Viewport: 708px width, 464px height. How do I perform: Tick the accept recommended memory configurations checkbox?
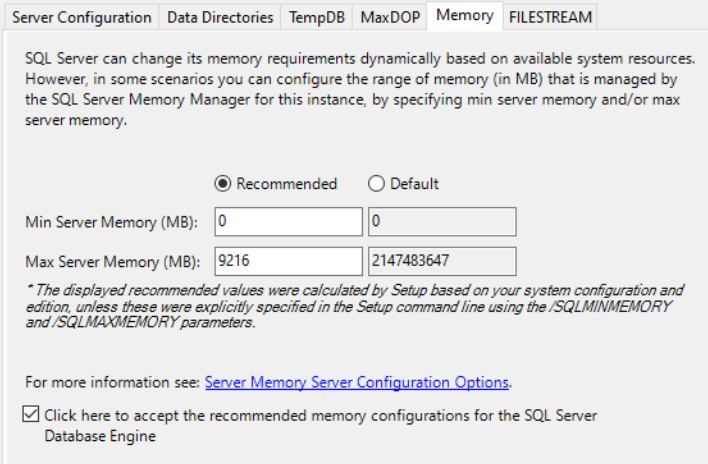[33, 414]
